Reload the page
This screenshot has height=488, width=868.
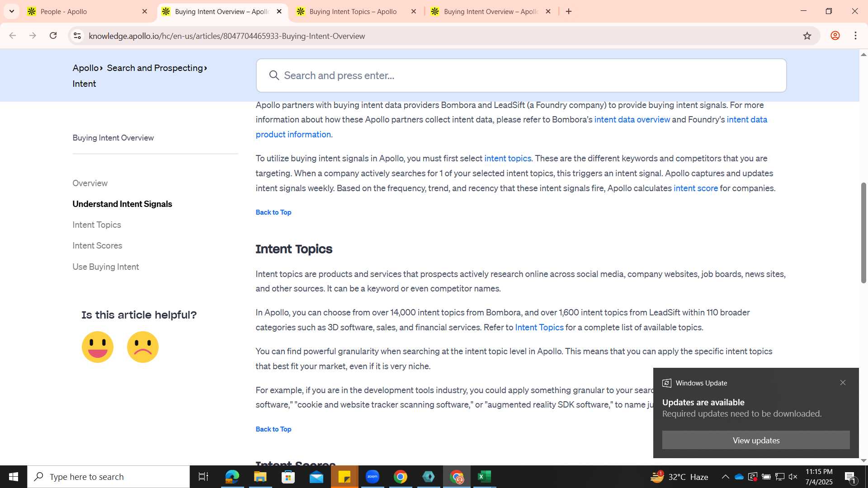click(53, 36)
